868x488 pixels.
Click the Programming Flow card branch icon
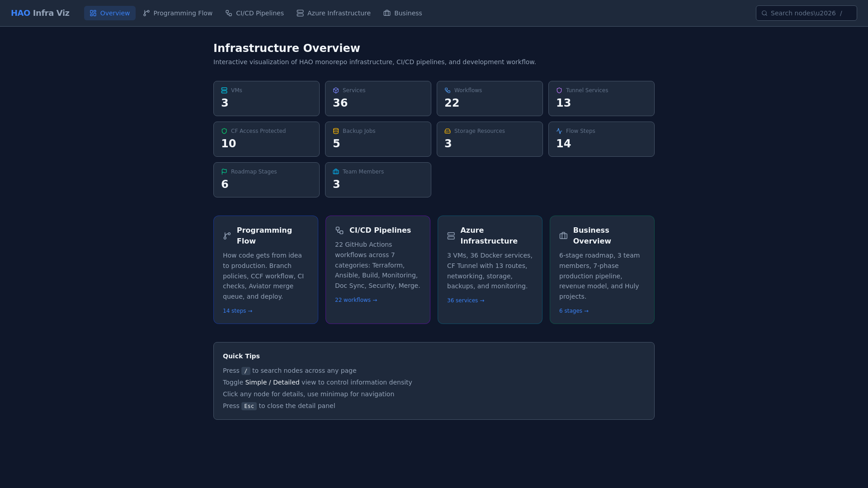pos(227,236)
